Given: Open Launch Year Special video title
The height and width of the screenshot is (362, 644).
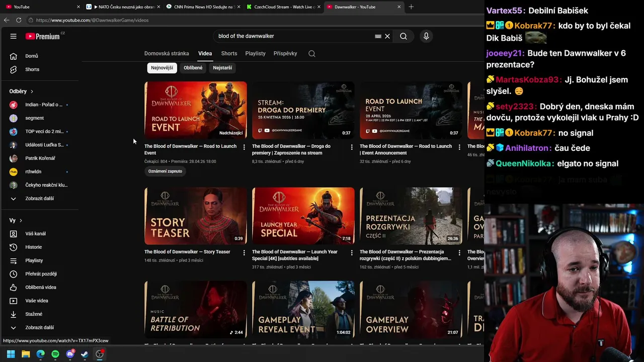Looking at the screenshot, I should point(295,255).
